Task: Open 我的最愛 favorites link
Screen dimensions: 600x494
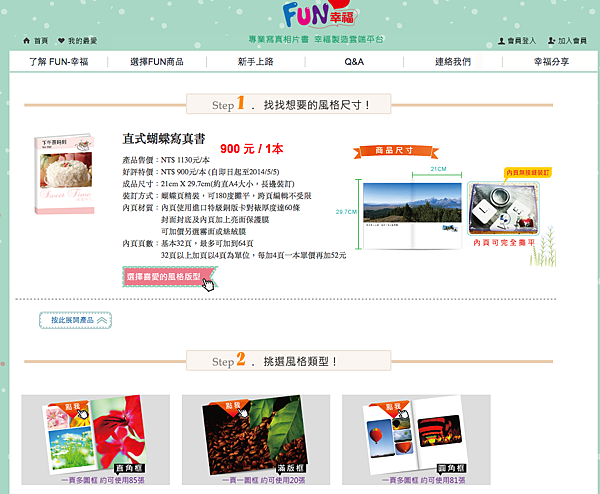Action: pos(83,41)
